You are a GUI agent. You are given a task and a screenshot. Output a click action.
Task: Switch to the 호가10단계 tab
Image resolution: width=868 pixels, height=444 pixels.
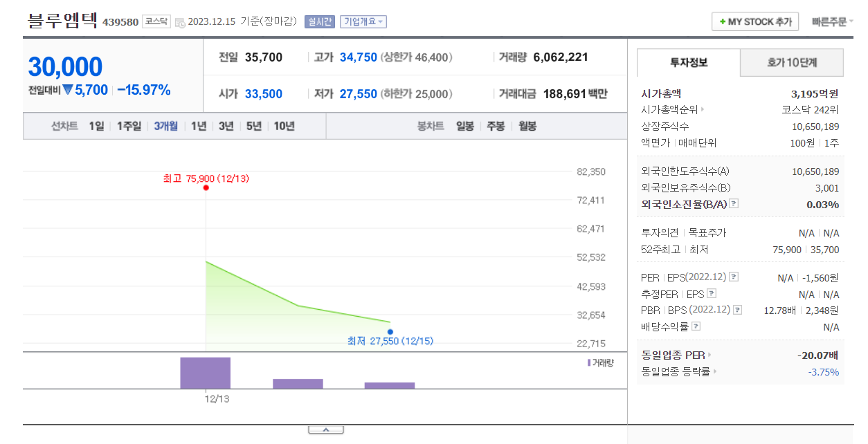[x=792, y=63]
